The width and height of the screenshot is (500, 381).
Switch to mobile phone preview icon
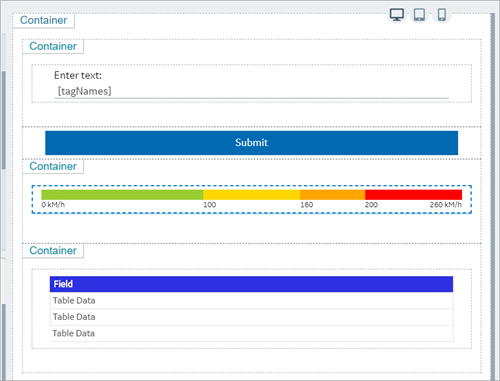coord(442,15)
